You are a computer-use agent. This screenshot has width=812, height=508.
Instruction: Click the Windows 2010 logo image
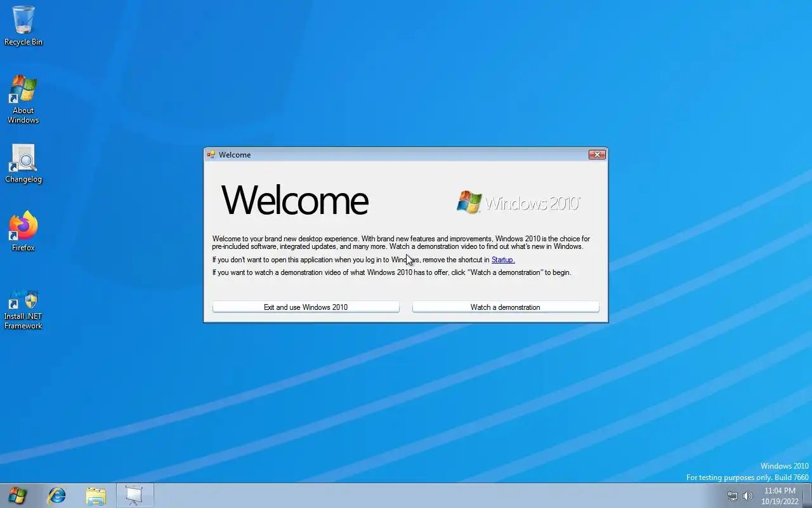518,203
